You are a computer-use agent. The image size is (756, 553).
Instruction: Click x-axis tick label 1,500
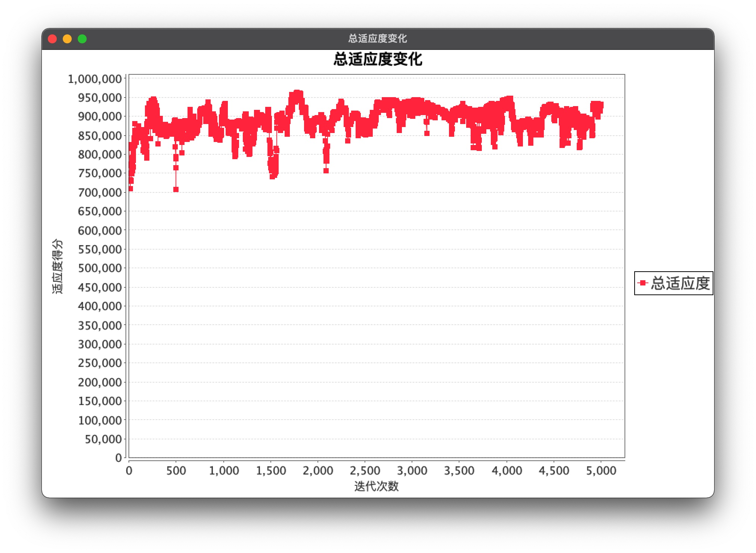pyautogui.click(x=271, y=470)
